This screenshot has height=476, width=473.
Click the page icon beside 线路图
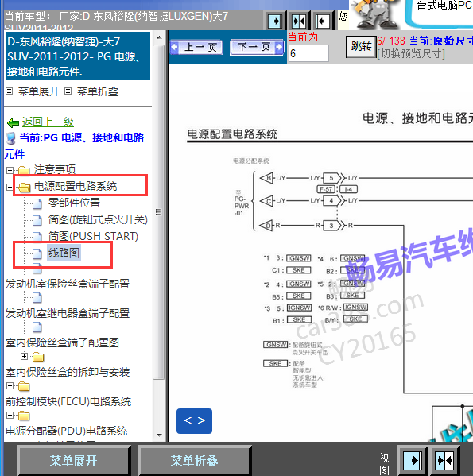coord(37,253)
